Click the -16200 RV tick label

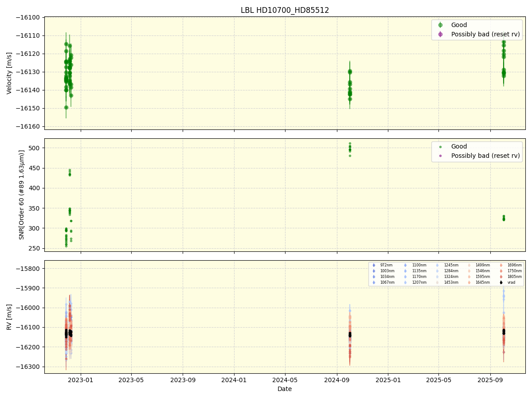tap(29, 347)
